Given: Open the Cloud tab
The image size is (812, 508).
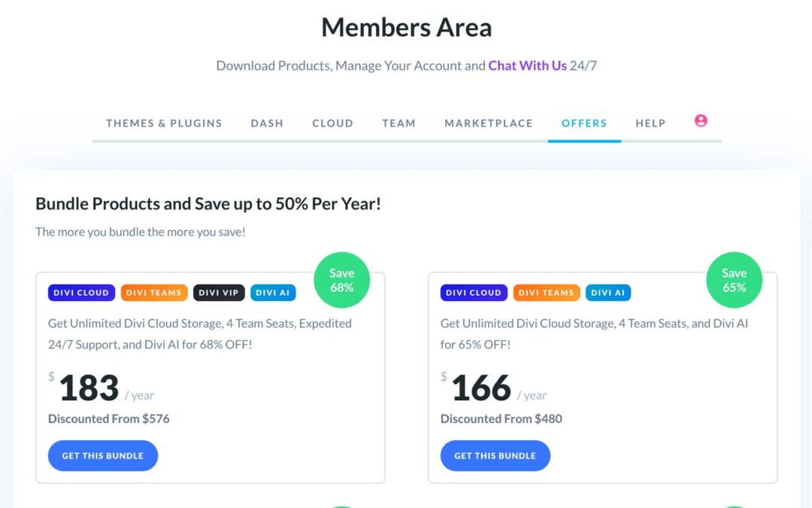Looking at the screenshot, I should pos(332,123).
